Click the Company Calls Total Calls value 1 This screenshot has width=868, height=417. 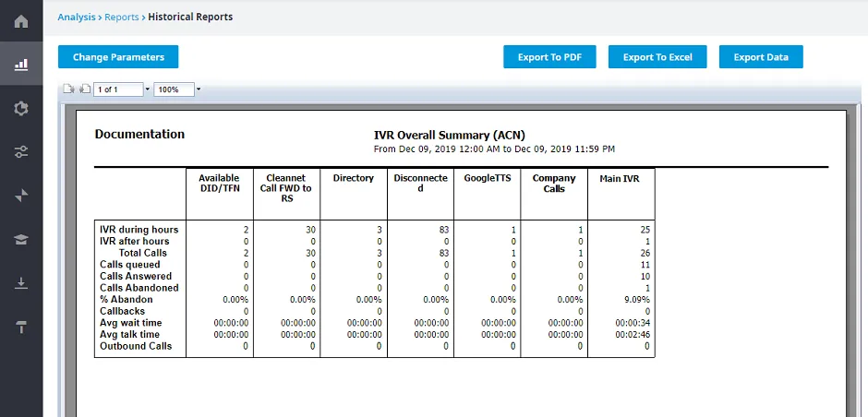tap(581, 254)
